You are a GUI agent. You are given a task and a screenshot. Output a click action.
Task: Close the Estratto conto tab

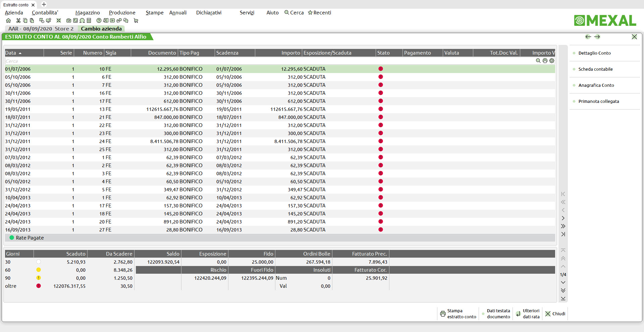tap(33, 5)
